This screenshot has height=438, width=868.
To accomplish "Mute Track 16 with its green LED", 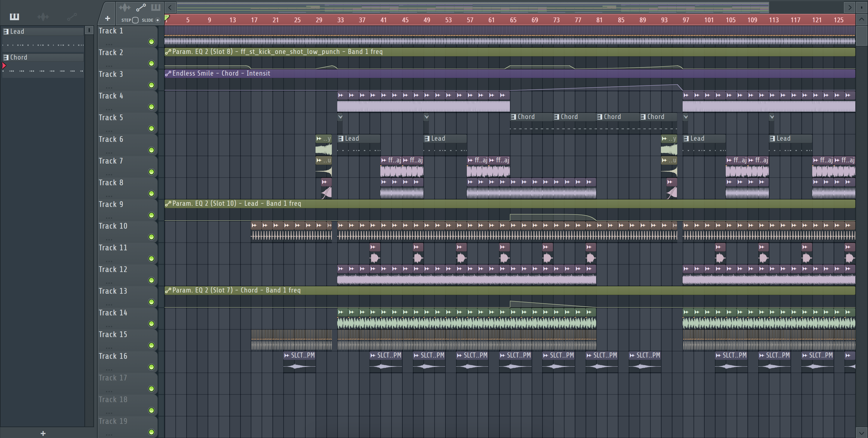I will (x=151, y=367).
